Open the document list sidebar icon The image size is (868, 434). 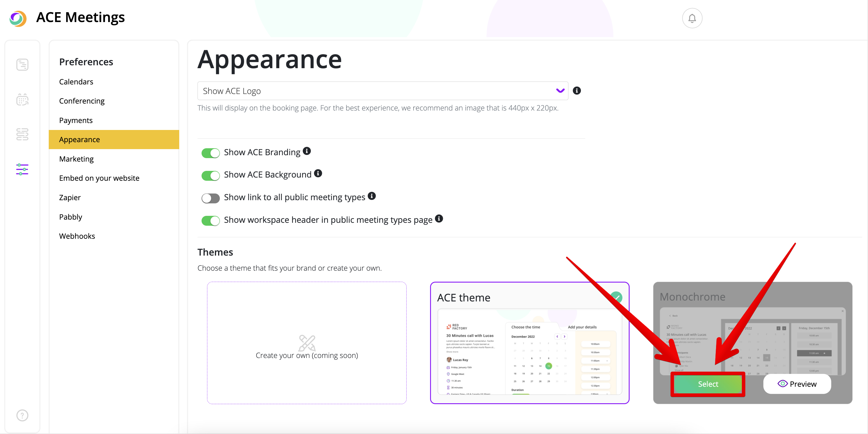pyautogui.click(x=22, y=65)
